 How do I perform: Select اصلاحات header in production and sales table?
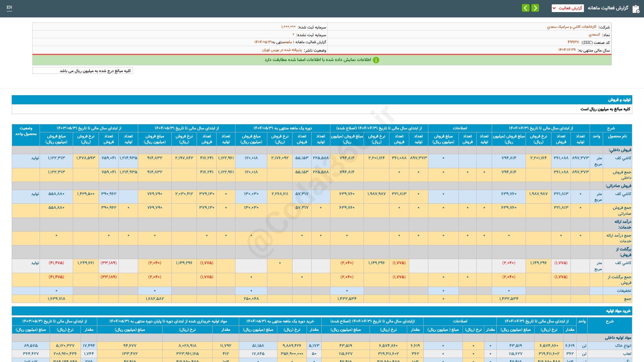(x=460, y=128)
